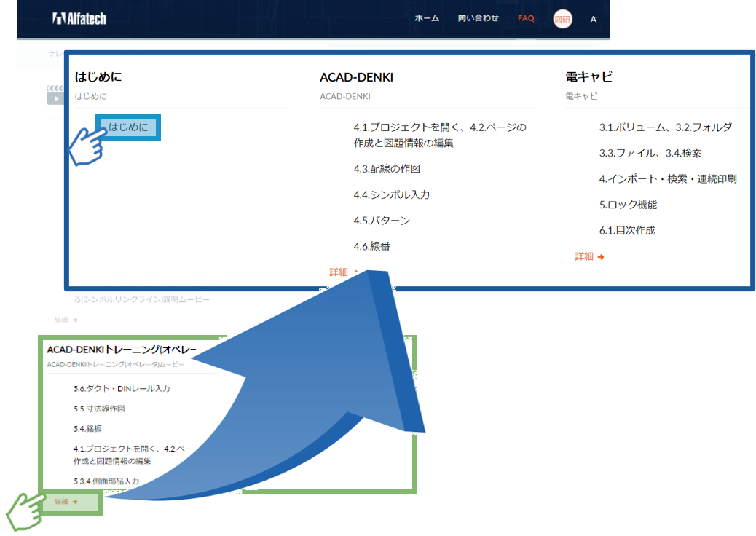Open 4.6.線番 link

(x=371, y=246)
